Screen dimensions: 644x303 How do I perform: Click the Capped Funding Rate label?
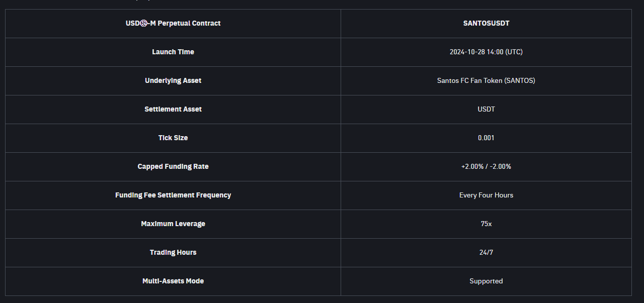(173, 166)
